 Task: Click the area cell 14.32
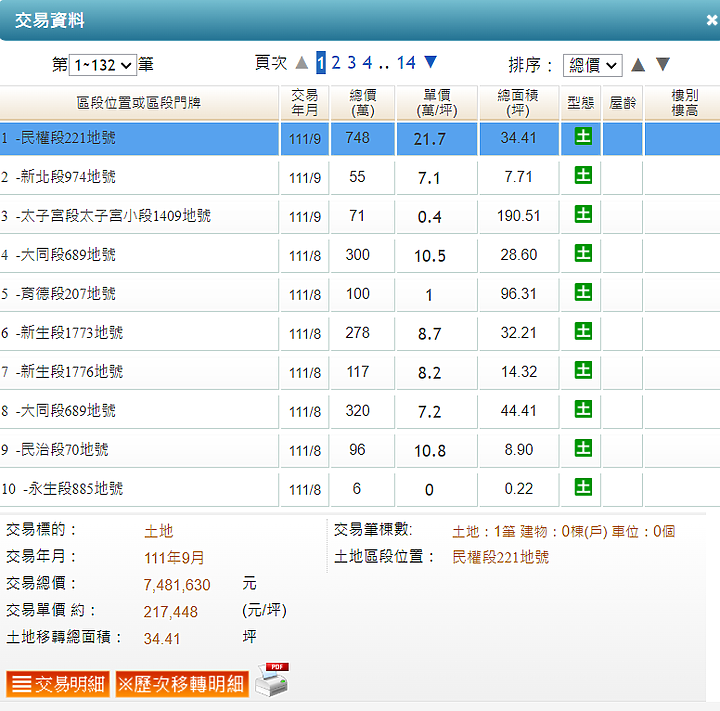pyautogui.click(x=518, y=372)
